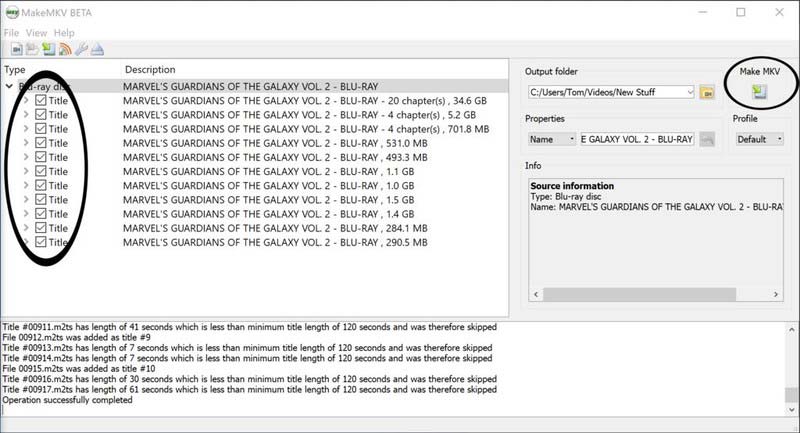
Task: Click the Open files toolbar icon
Action: 18,49
